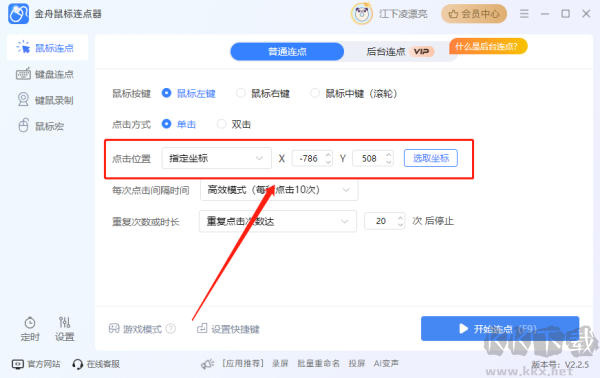
Task: Decrease the Y coordinate stepper
Action: [x=389, y=162]
